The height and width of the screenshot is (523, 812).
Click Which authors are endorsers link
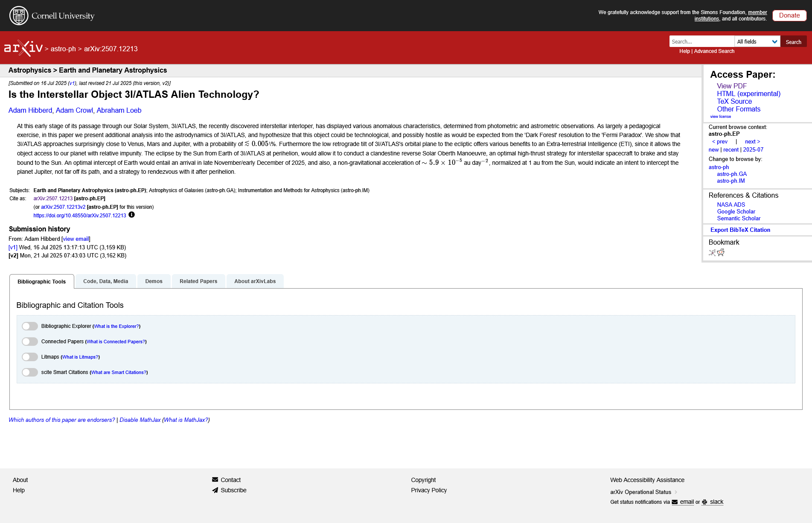pyautogui.click(x=62, y=420)
